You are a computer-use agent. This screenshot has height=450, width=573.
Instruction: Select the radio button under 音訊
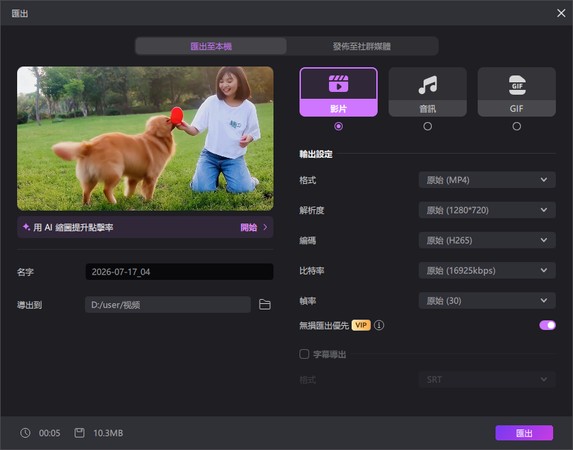pyautogui.click(x=428, y=126)
